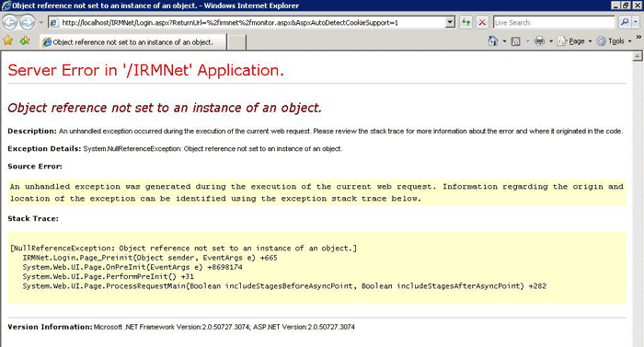The height and width of the screenshot is (347, 644).
Task: Refresh the page with the green arrows icon
Action: 466,22
